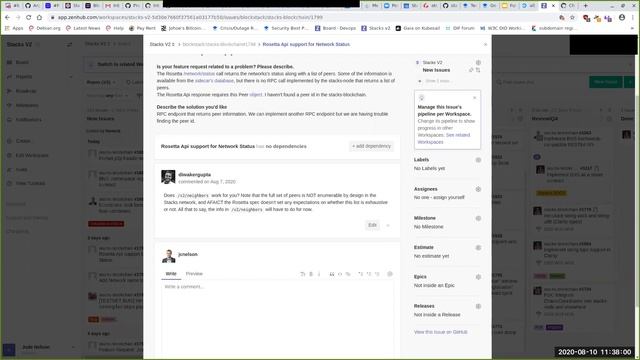The height and width of the screenshot is (360, 640).
Task: Open the Epics gear settings
Action: tap(478, 277)
